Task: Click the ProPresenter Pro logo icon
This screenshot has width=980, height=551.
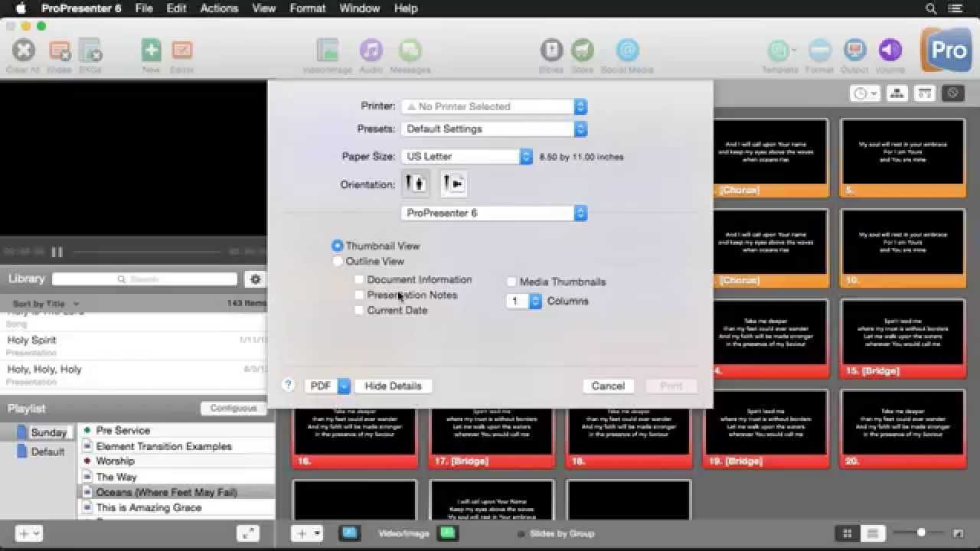Action: pyautogui.click(x=946, y=51)
